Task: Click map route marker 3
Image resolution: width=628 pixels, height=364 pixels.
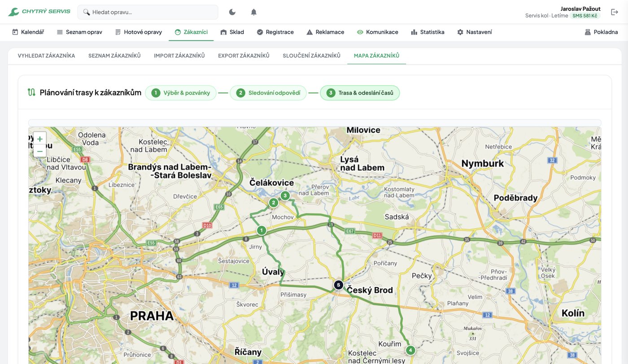Action: (285, 195)
